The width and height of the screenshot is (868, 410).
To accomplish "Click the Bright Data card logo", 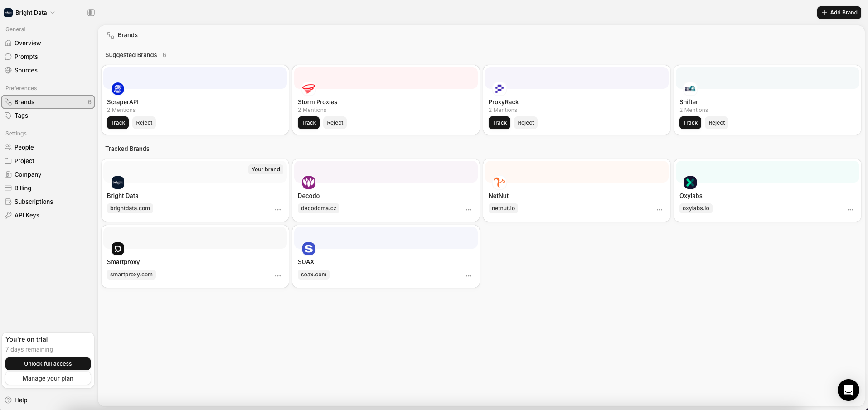I will [x=118, y=183].
